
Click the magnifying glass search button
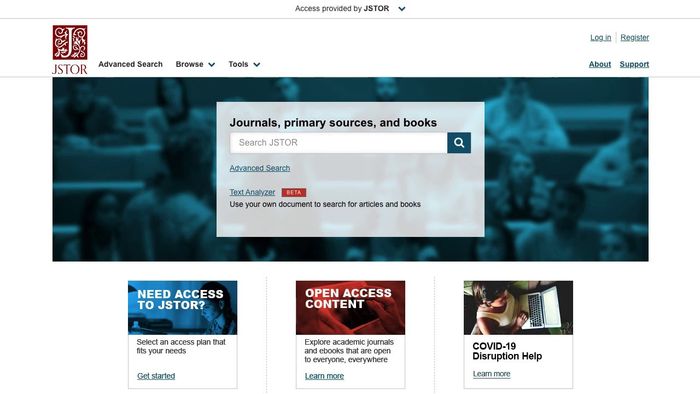(459, 143)
